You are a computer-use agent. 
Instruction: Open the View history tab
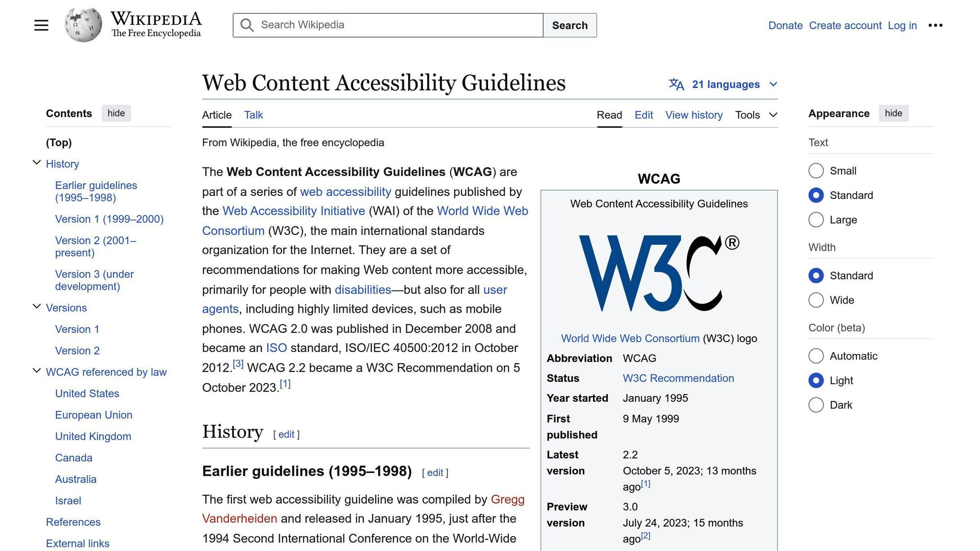(x=693, y=115)
